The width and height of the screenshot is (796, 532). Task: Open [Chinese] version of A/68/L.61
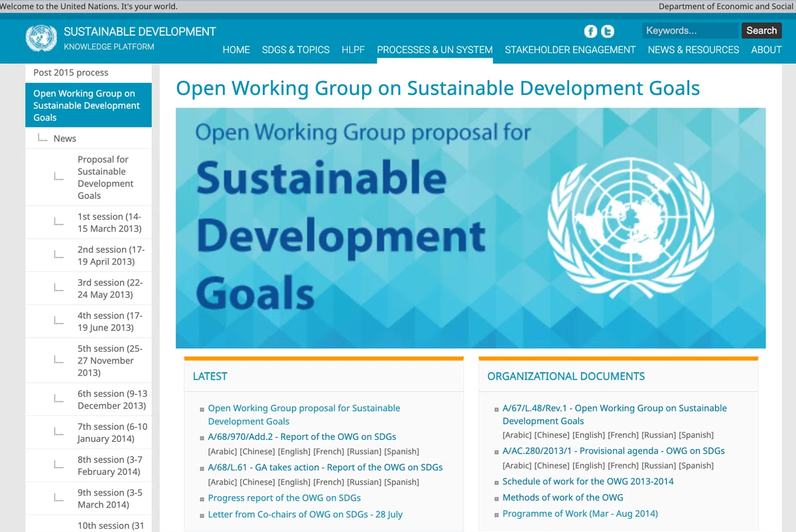coord(257,482)
